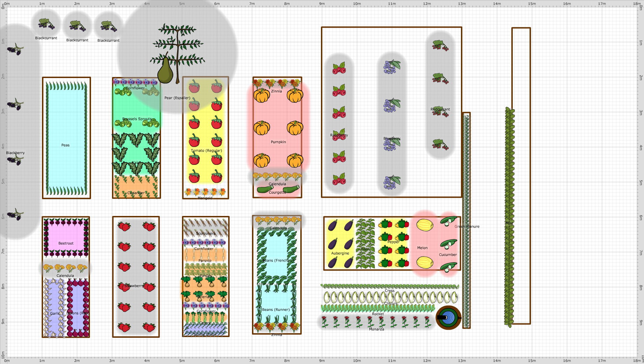The height and width of the screenshot is (364, 644).
Task: Select the top blueberry bush icon
Action: pos(392,66)
